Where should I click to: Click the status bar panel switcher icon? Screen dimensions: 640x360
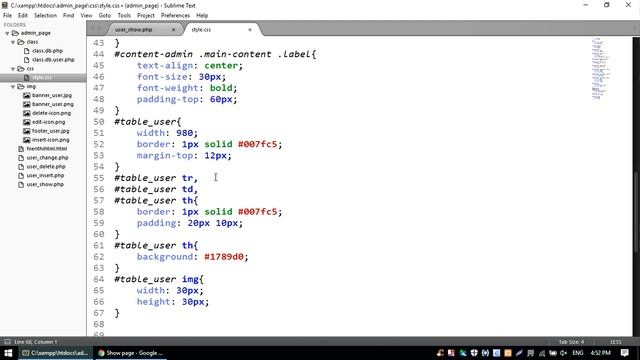pyautogui.click(x=7, y=342)
